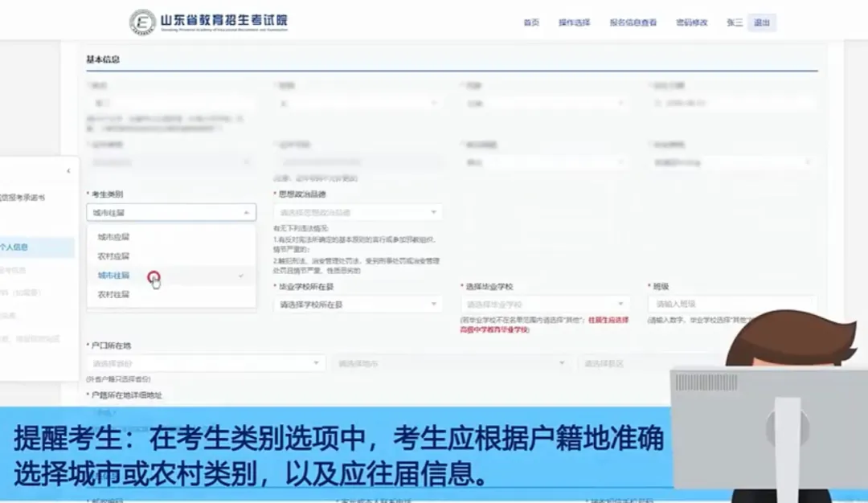Click the 户口所在地 field label

pos(109,346)
